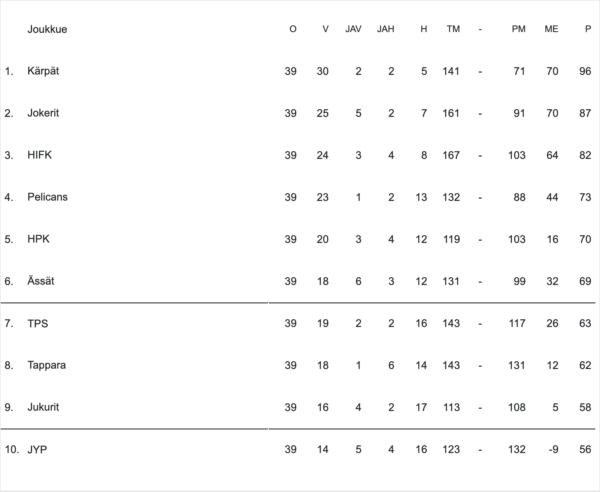Click the PM column header
600x492 pixels.
tap(518, 29)
